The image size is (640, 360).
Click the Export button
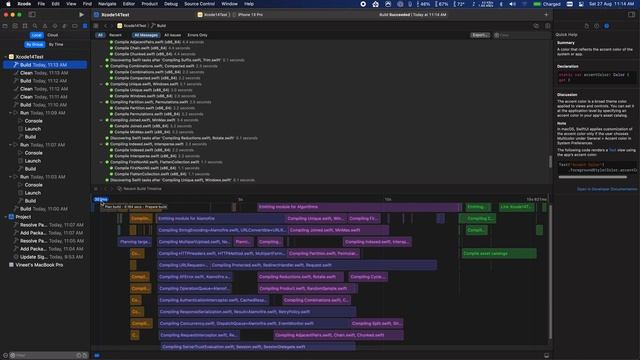point(480,35)
